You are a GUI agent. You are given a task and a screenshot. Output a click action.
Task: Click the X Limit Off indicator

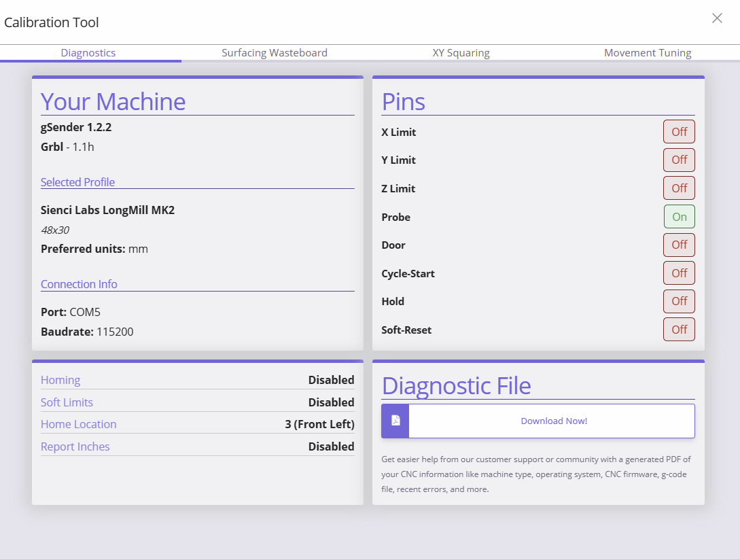coord(679,132)
